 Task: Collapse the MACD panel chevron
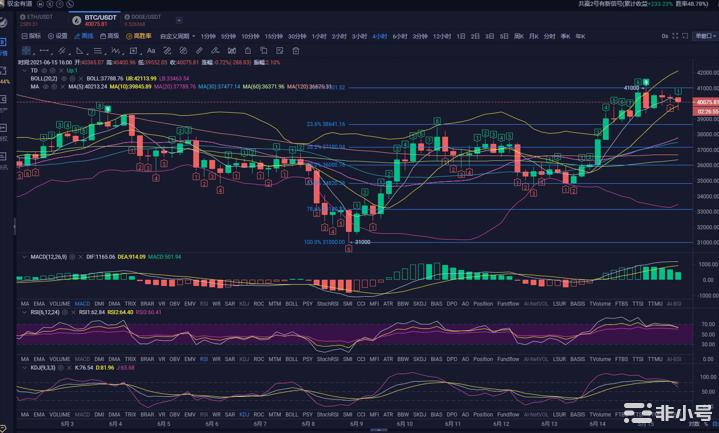(24, 257)
